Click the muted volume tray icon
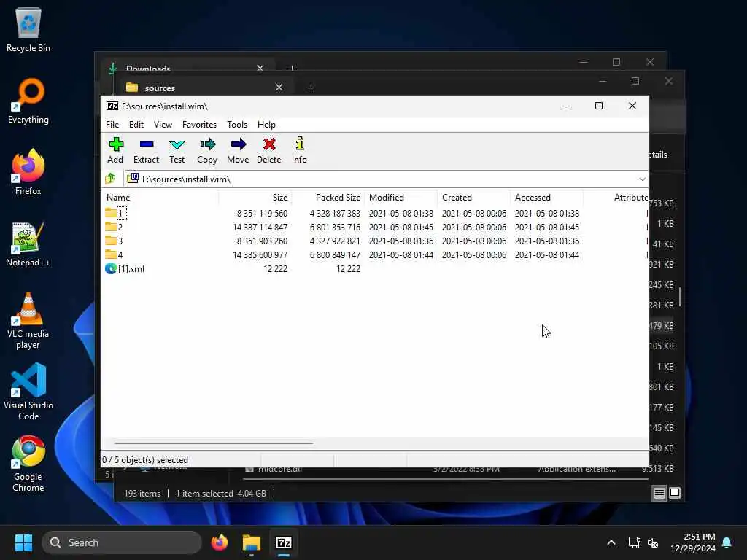This screenshot has width=747, height=560. coord(653,542)
